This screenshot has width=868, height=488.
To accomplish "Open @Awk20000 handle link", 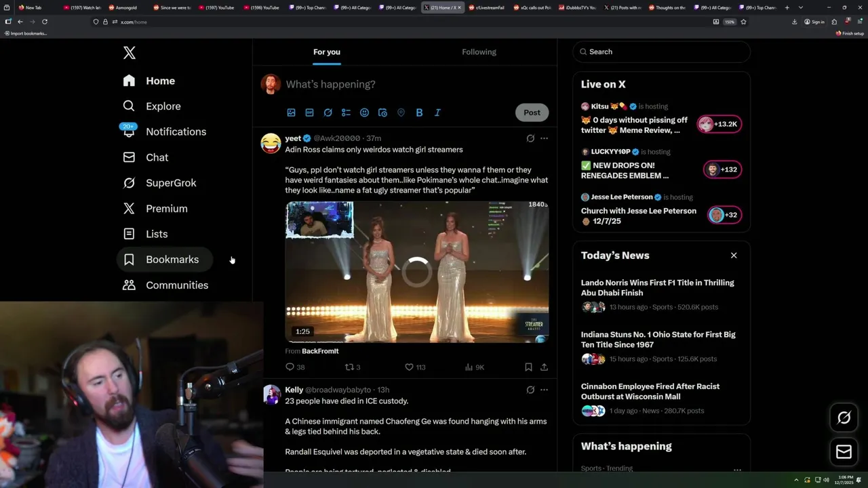I will pos(336,138).
